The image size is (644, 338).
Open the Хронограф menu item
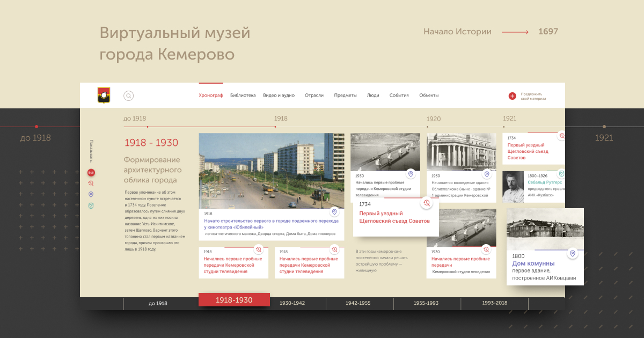211,95
